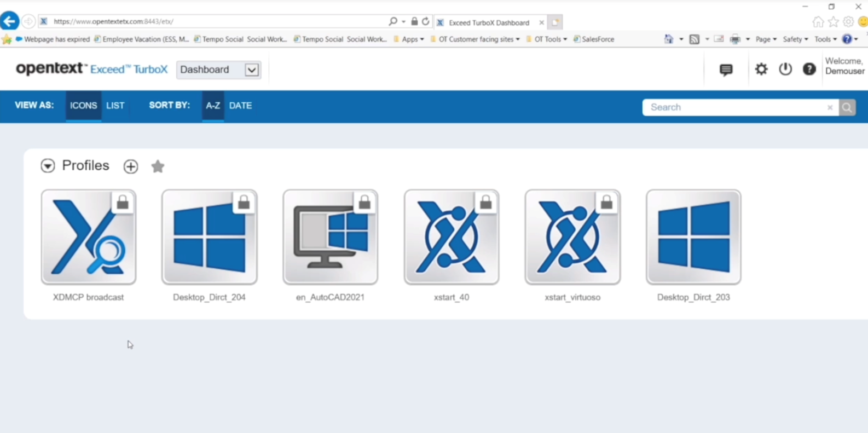This screenshot has height=433, width=868.
Task: Open a new browser tab
Action: [x=555, y=22]
